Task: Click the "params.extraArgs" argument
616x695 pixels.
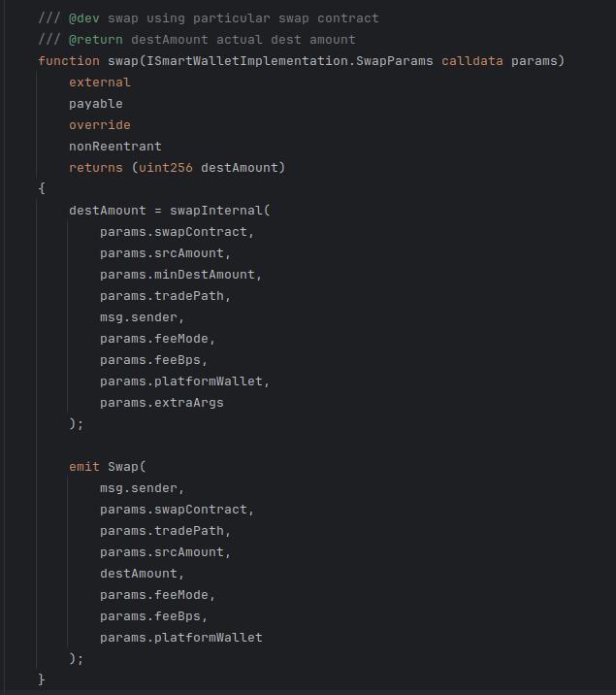Action: click(161, 402)
